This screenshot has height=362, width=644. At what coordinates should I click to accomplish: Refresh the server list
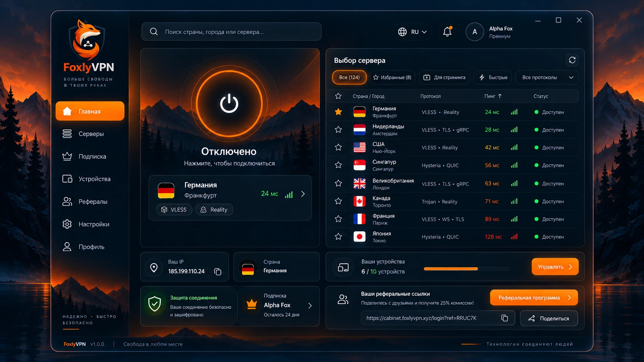(x=572, y=60)
